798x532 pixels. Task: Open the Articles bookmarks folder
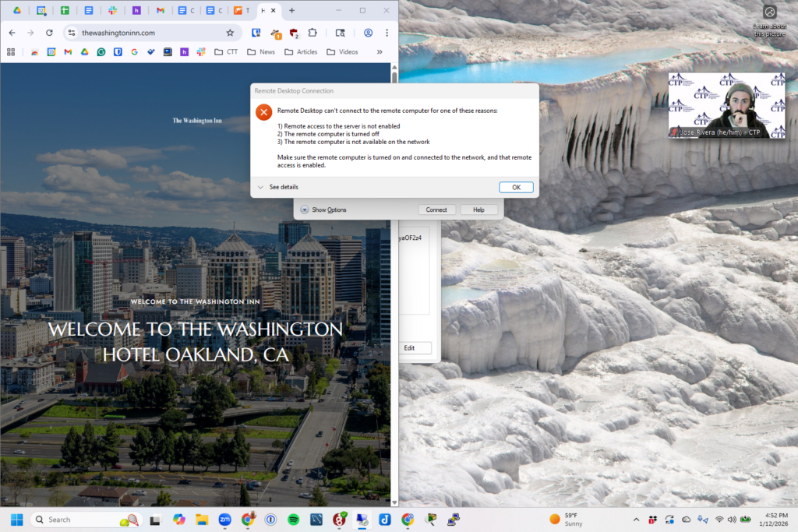click(301, 52)
